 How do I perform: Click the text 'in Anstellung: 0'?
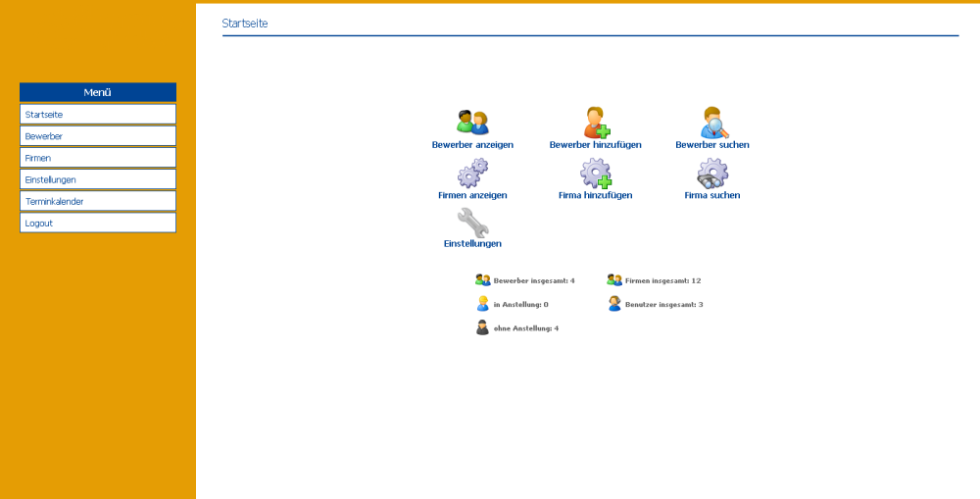click(x=520, y=305)
